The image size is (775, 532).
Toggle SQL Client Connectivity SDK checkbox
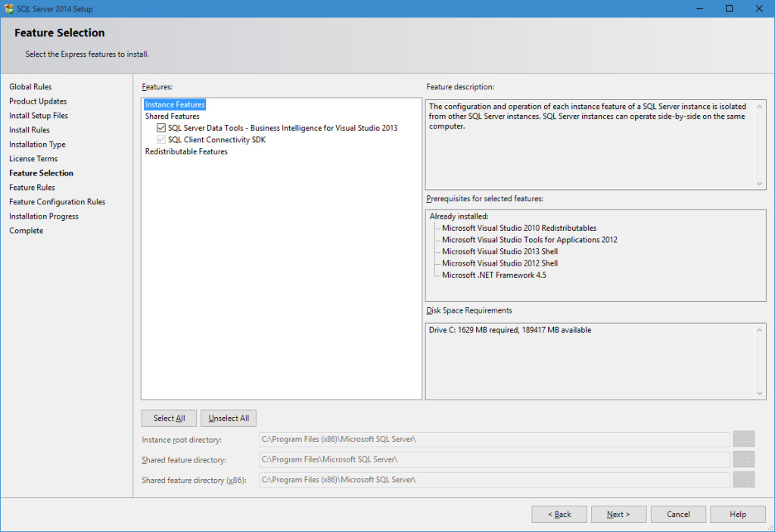coord(161,140)
